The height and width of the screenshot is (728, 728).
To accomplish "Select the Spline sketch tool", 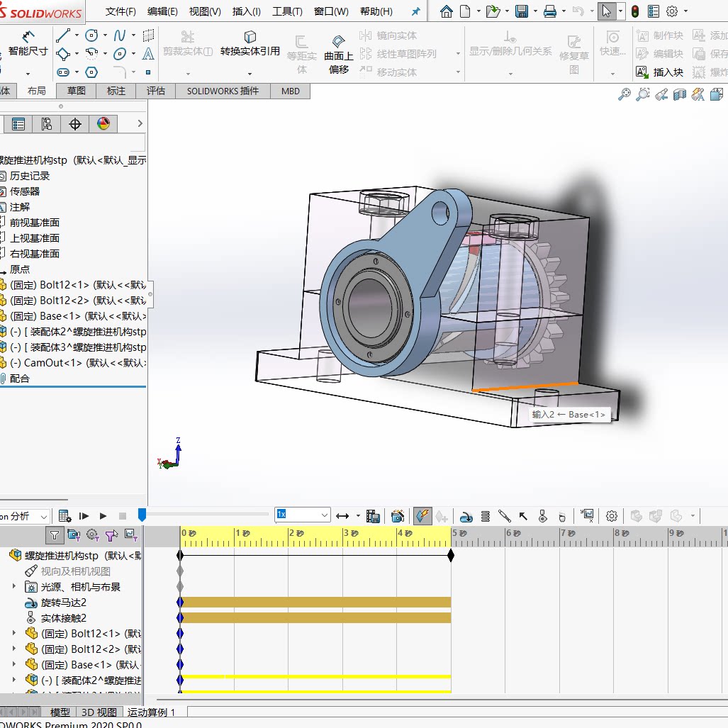I will coord(120,35).
